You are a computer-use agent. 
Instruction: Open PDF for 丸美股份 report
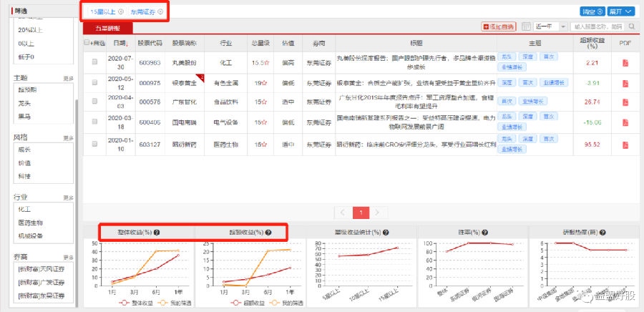(625, 63)
